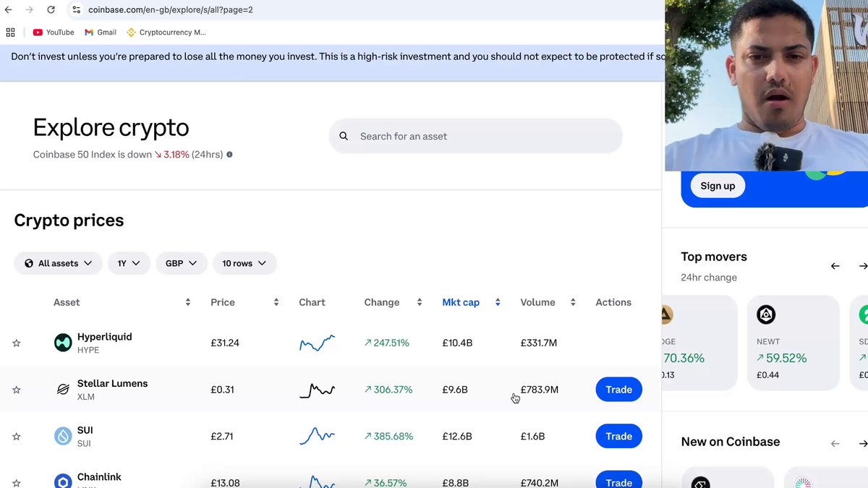Open the Stellar Lumens asset link
The width and height of the screenshot is (868, 488).
112,384
